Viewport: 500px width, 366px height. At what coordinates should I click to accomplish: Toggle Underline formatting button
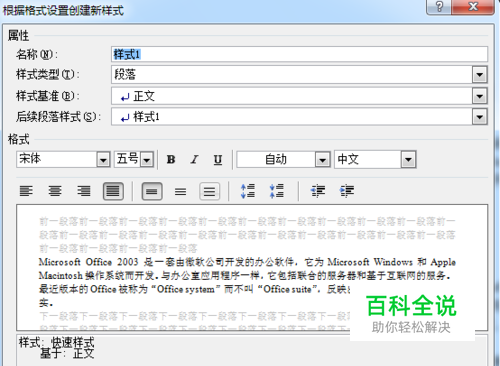(x=218, y=160)
